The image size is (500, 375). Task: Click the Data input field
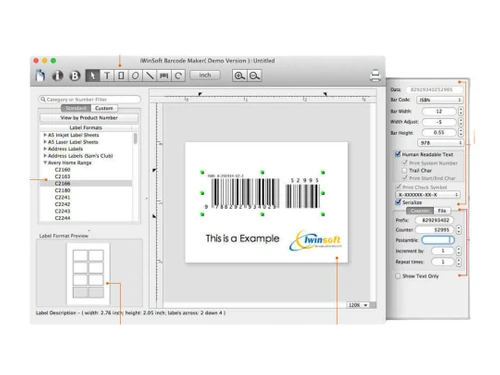pos(434,89)
